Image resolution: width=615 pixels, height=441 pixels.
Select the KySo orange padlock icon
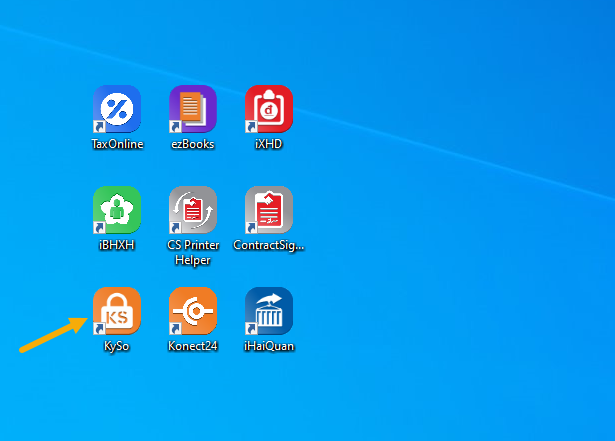tap(117, 311)
